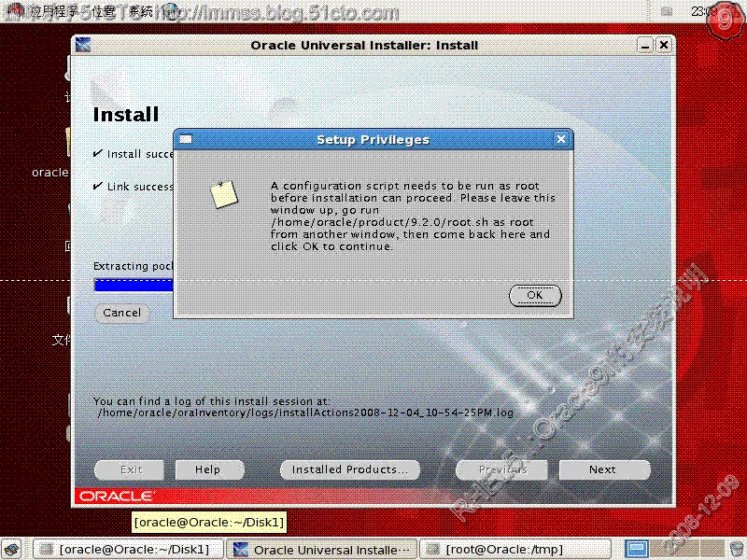Open Oracle installer window menu icon

tap(83, 45)
